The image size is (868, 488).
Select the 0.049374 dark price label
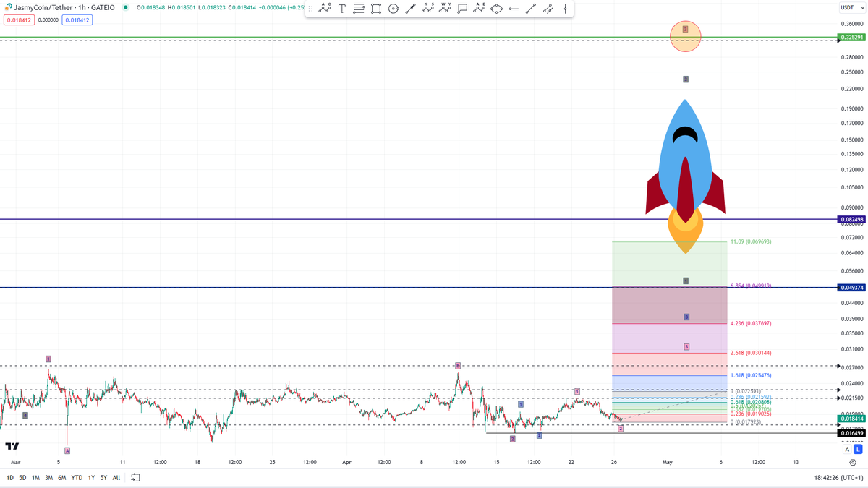pyautogui.click(x=852, y=288)
